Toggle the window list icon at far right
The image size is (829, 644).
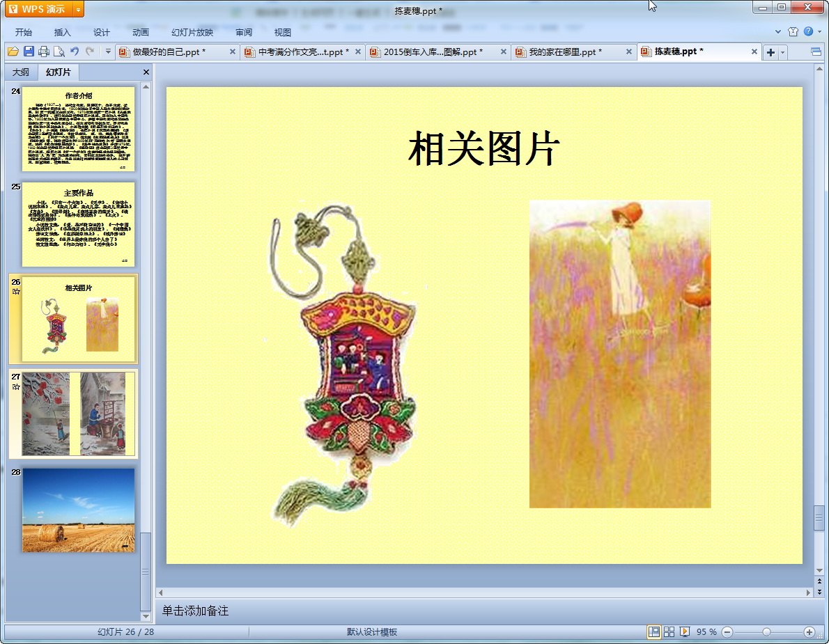tap(816, 52)
